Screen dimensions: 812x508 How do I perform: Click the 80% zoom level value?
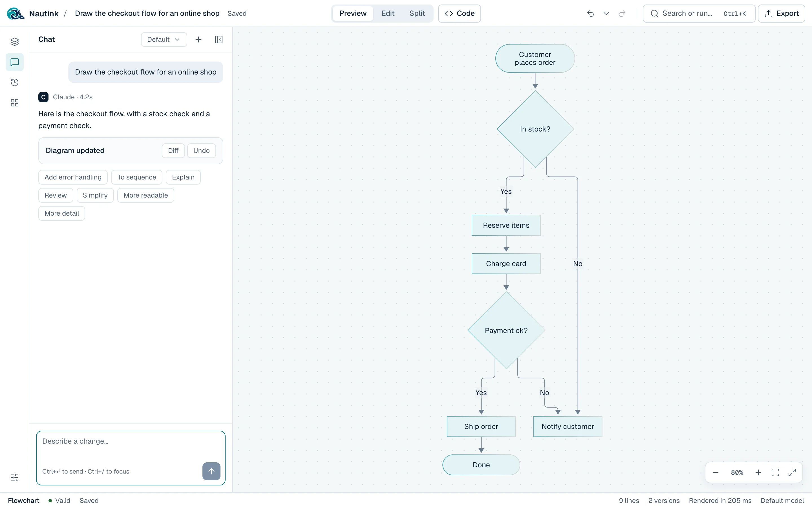pos(737,472)
